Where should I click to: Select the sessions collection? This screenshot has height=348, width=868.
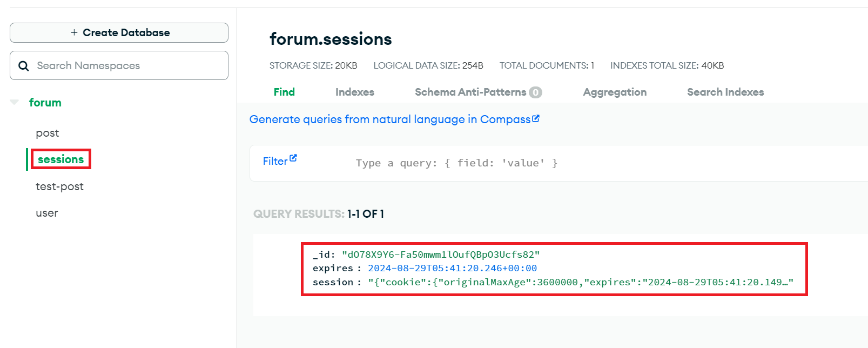[60, 159]
